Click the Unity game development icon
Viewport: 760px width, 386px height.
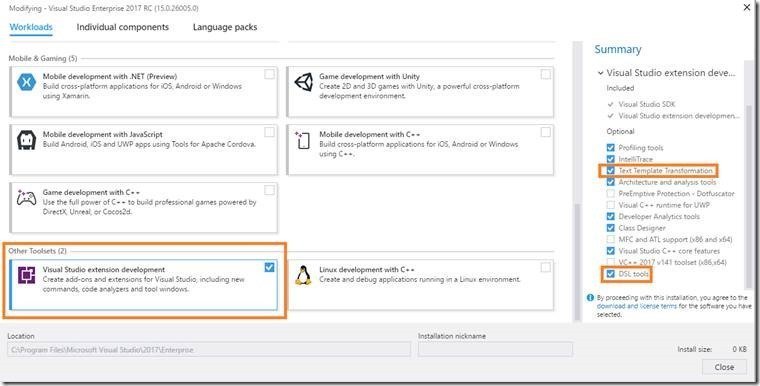pyautogui.click(x=304, y=82)
